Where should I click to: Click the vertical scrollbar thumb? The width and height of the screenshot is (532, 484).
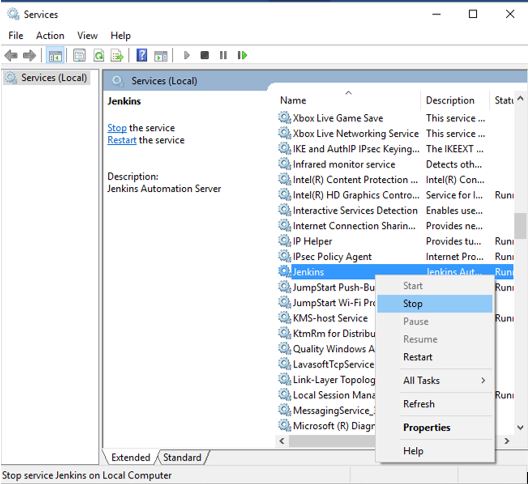(520, 226)
